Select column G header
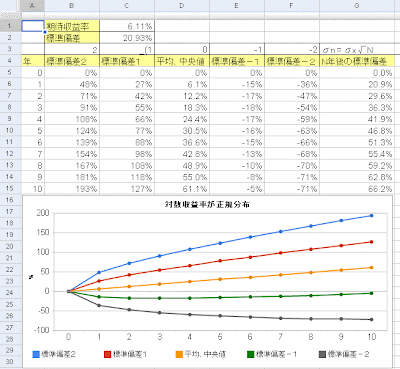The height and width of the screenshot is (369, 400). pos(357,6)
